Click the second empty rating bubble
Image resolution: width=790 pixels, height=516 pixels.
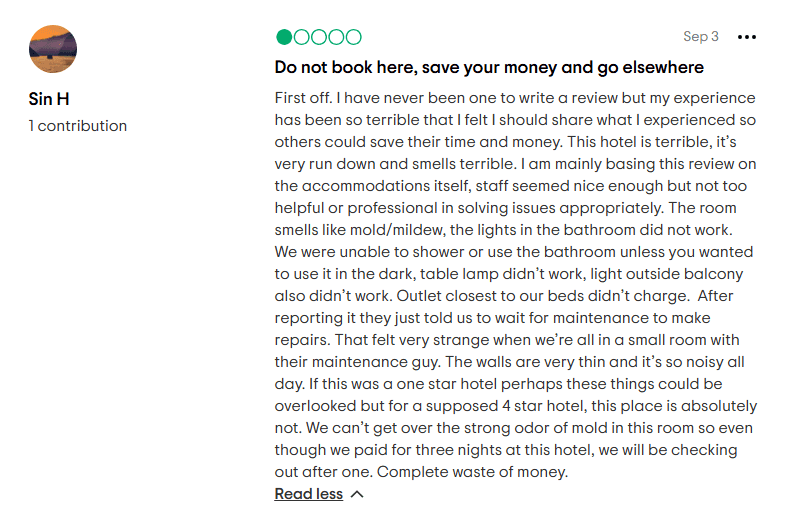pos(301,37)
